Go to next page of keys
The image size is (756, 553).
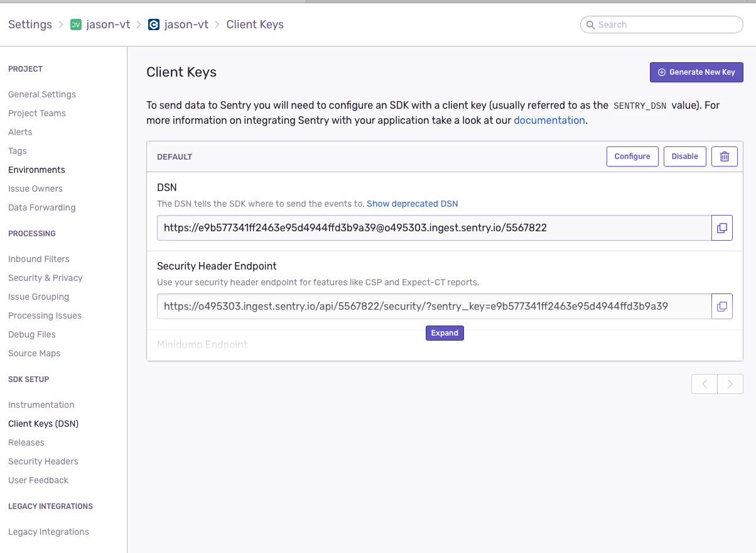click(x=730, y=384)
